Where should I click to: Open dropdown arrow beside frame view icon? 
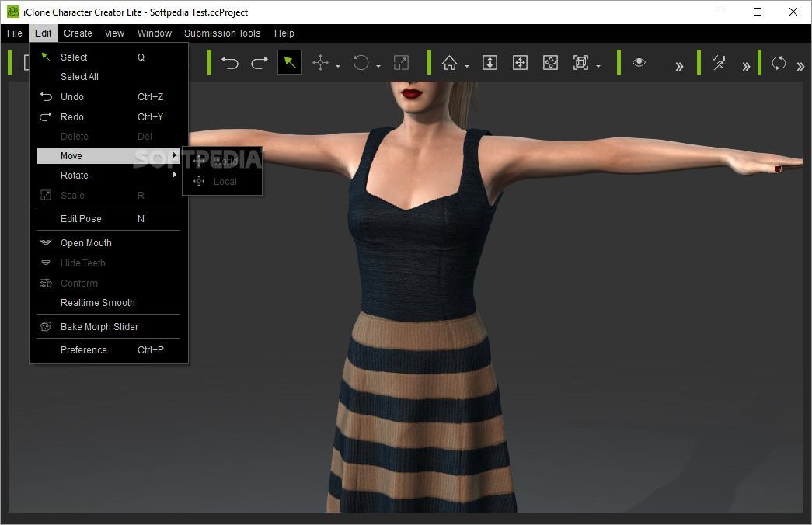click(x=598, y=66)
